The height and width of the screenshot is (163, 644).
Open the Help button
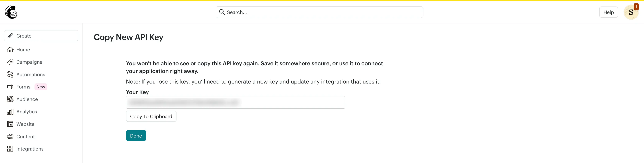[x=609, y=12]
